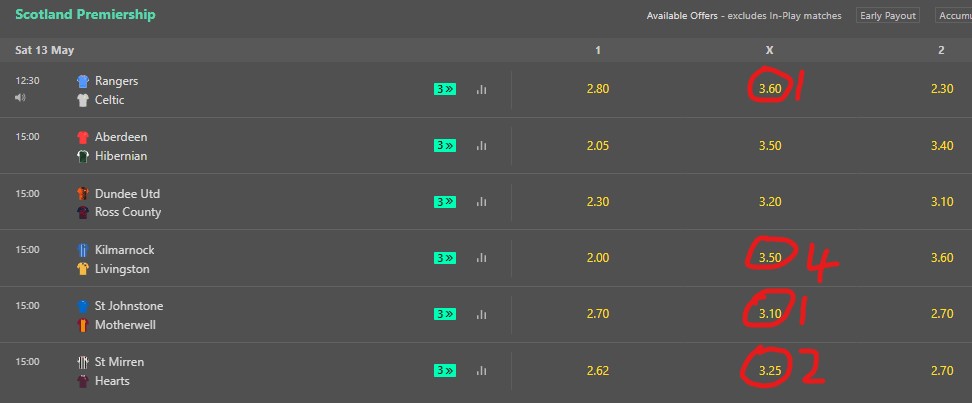Open stats icon for Rangers vs Celtic

point(481,90)
